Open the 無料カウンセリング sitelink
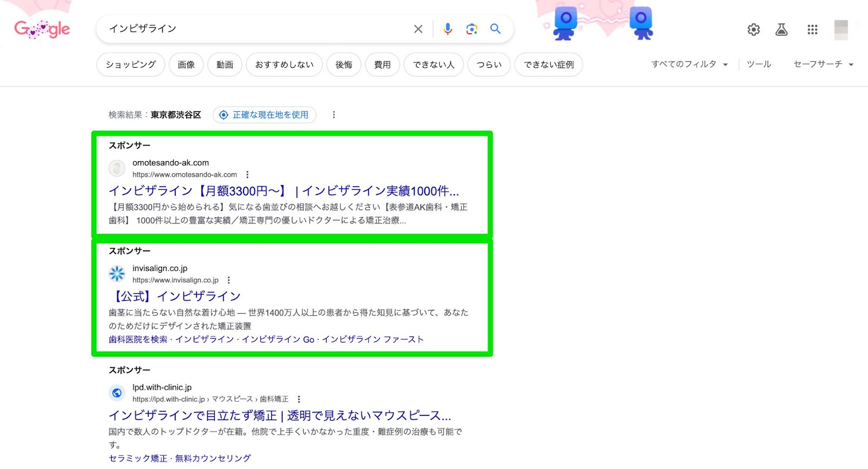The width and height of the screenshot is (868, 469). 213,458
